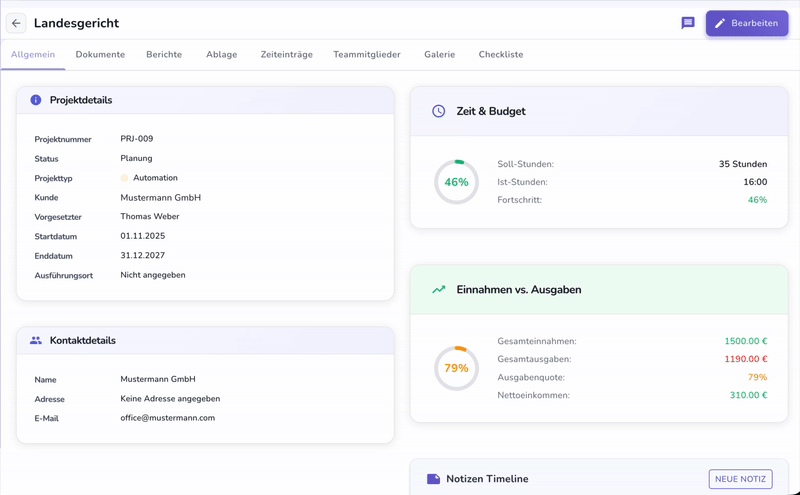
Task: Switch to the Checkliste tab
Action: pos(500,55)
